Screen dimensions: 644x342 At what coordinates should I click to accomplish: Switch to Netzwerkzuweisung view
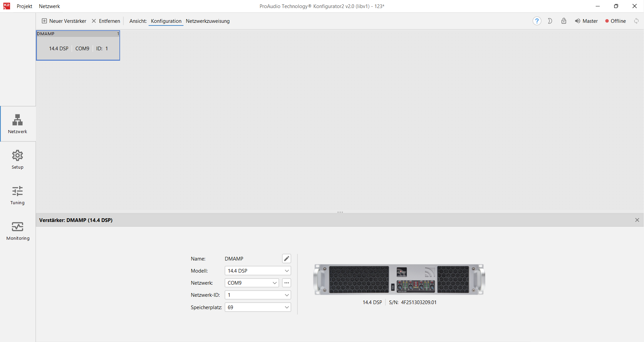[x=208, y=21]
